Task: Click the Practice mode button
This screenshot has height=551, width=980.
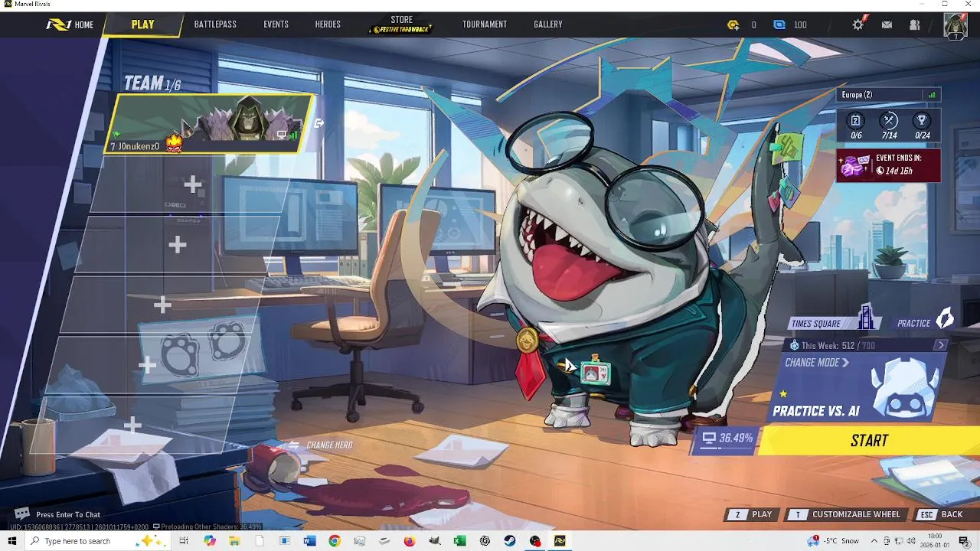Action: pyautogui.click(x=925, y=322)
